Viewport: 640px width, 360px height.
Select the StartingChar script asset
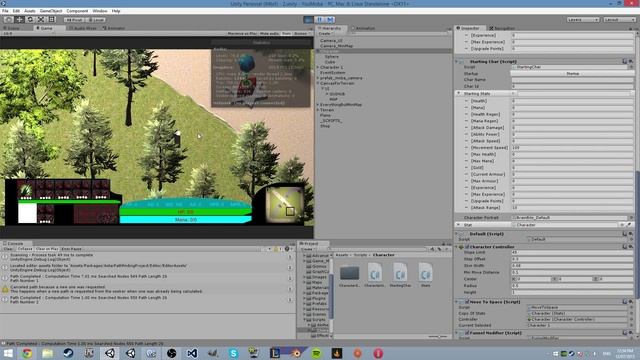pyautogui.click(x=400, y=275)
